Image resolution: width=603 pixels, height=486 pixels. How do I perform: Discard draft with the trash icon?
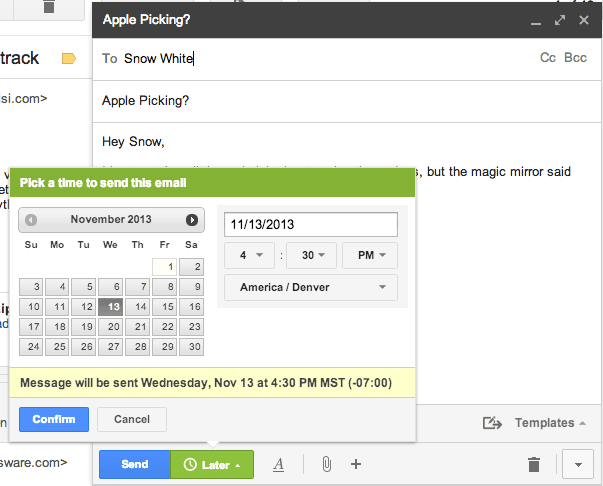point(534,464)
